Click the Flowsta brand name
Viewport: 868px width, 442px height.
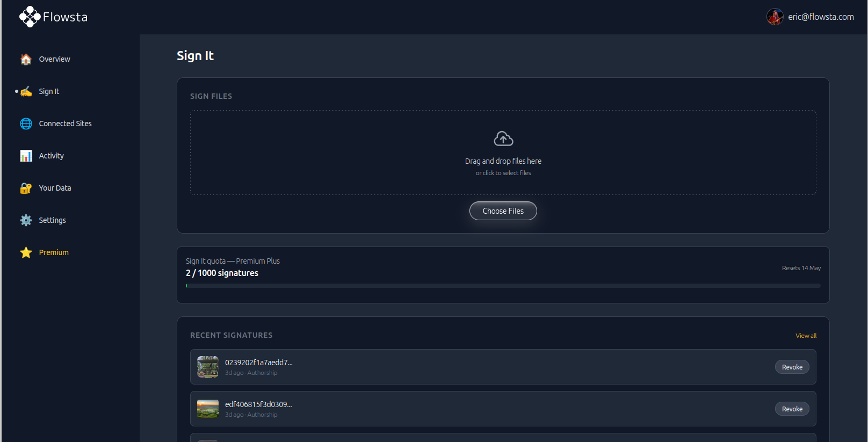click(x=65, y=17)
